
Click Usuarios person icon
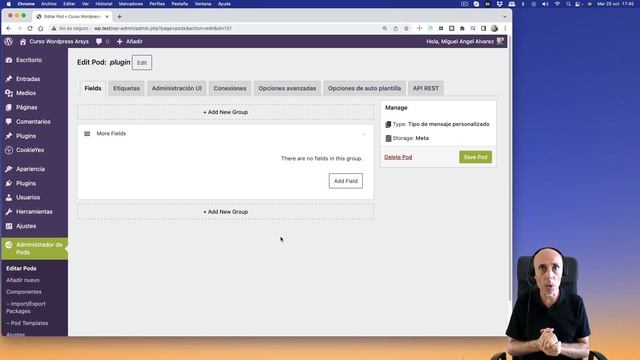pos(9,198)
